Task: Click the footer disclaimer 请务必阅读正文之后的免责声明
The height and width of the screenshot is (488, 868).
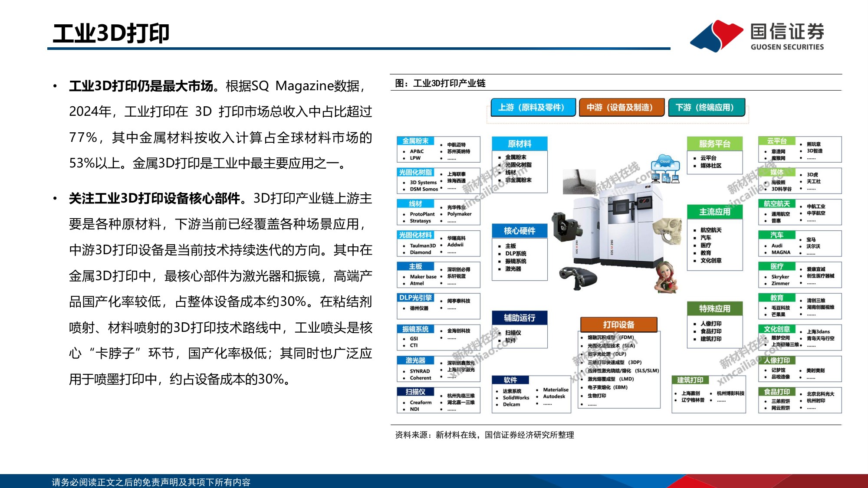Action: 151,482
